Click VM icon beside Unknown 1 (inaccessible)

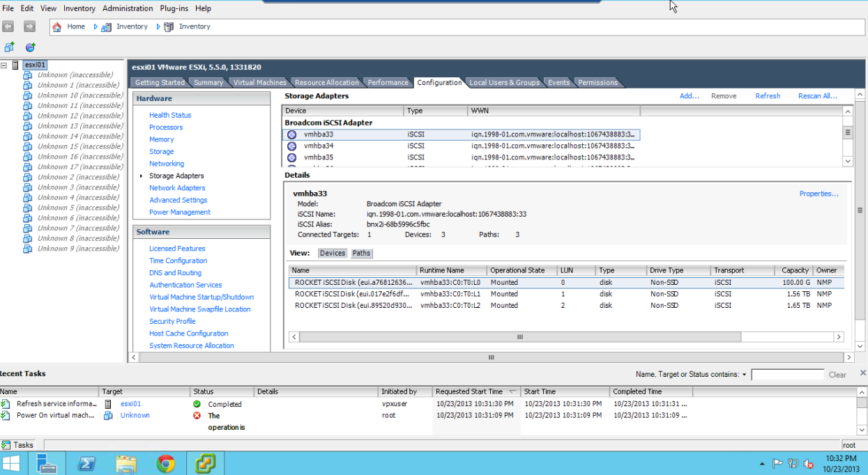click(x=28, y=85)
